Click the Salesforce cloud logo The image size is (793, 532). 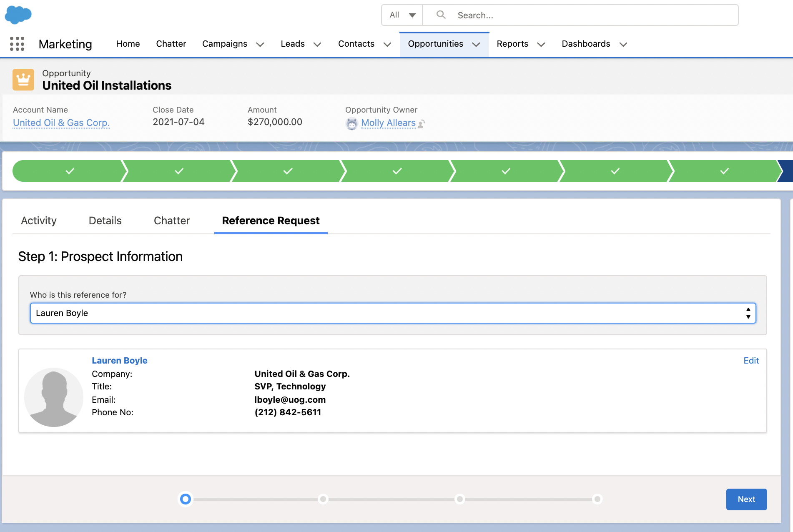pos(18,15)
